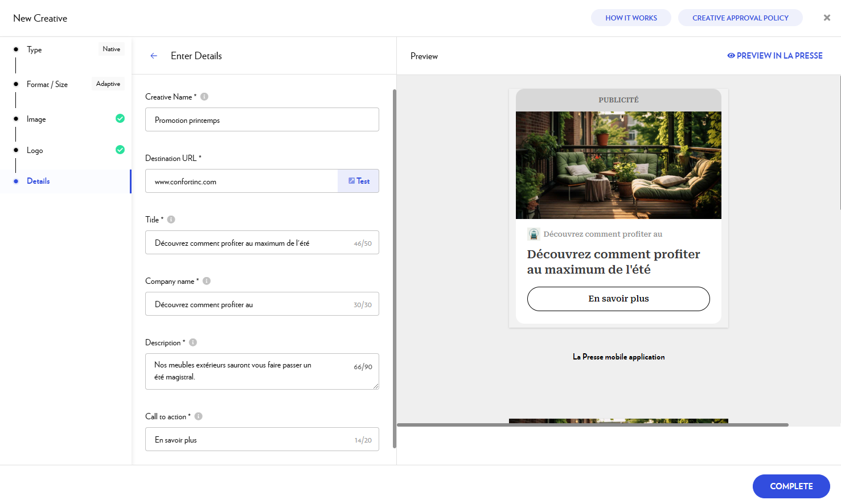This screenshot has height=504, width=841.
Task: Go to the Type step
Action: click(x=34, y=50)
